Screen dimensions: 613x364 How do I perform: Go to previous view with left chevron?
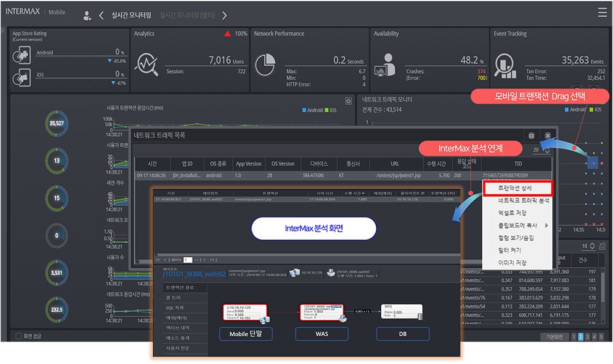click(101, 15)
